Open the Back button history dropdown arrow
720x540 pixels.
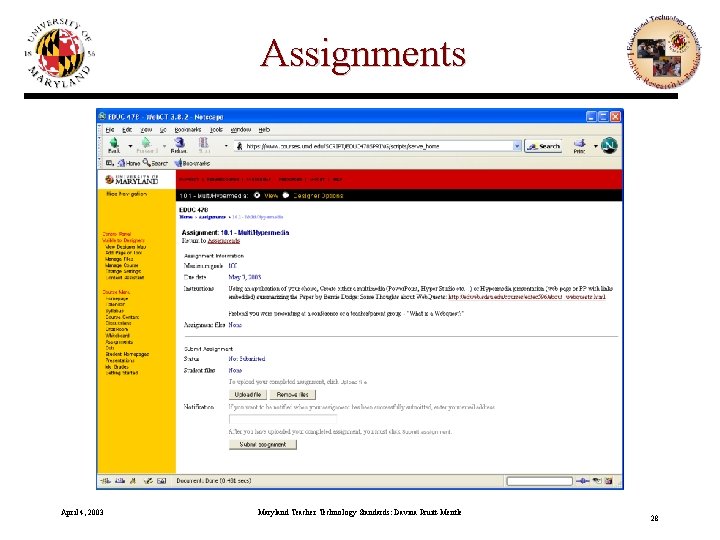coord(130,146)
